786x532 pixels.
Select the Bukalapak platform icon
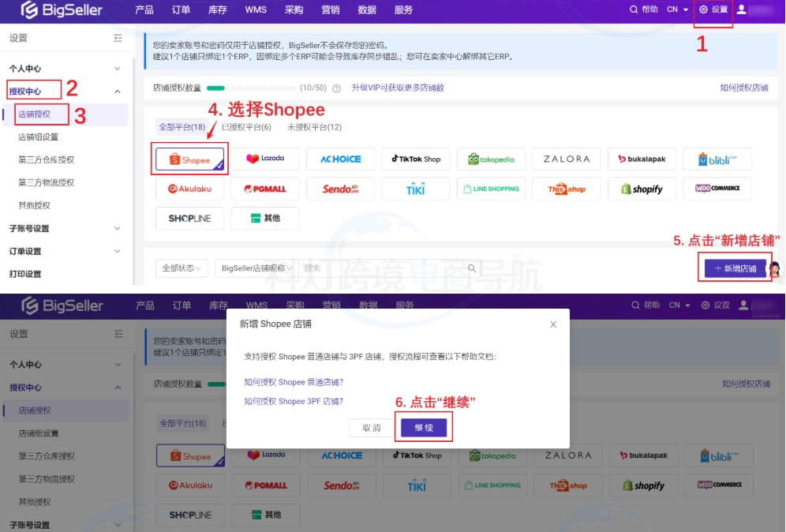[x=642, y=159]
